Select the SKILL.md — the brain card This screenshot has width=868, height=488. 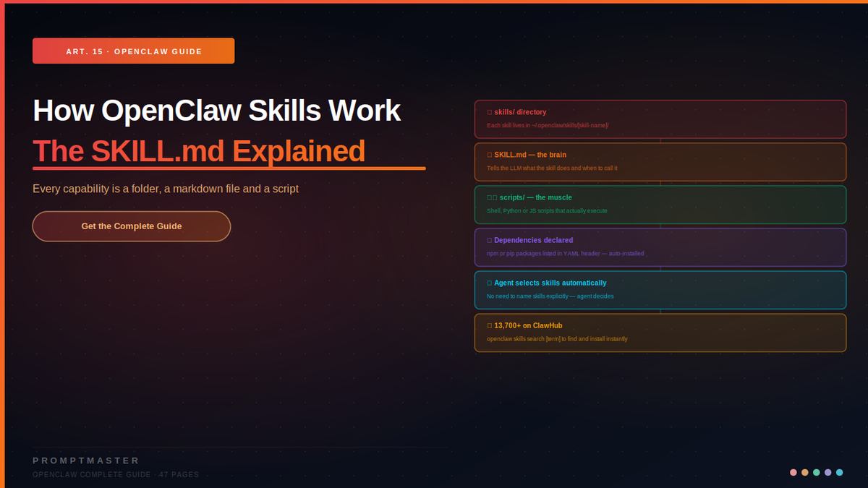pos(660,162)
